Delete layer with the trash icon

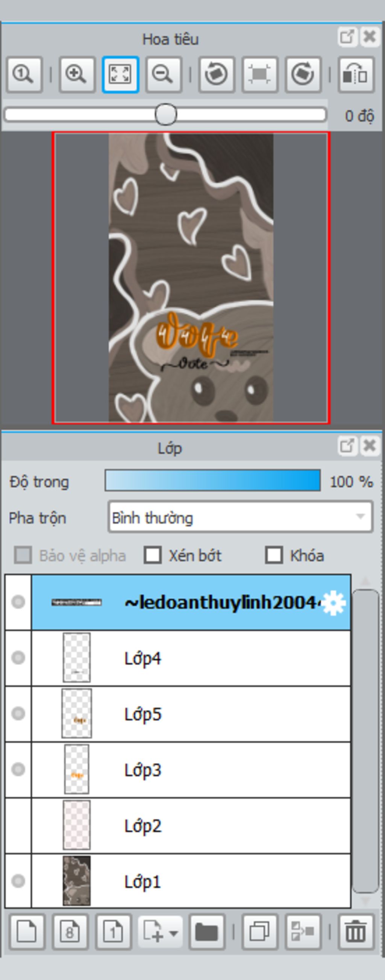point(356,932)
